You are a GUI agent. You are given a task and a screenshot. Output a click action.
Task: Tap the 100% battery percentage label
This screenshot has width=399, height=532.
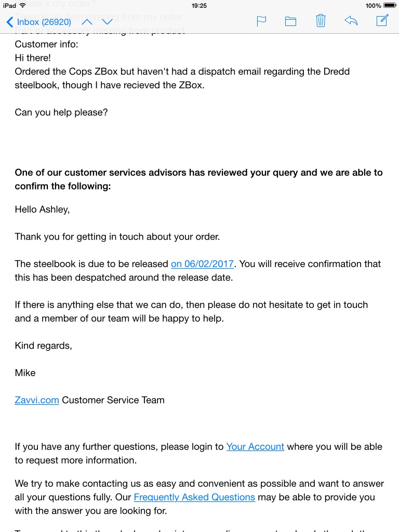tap(373, 5)
